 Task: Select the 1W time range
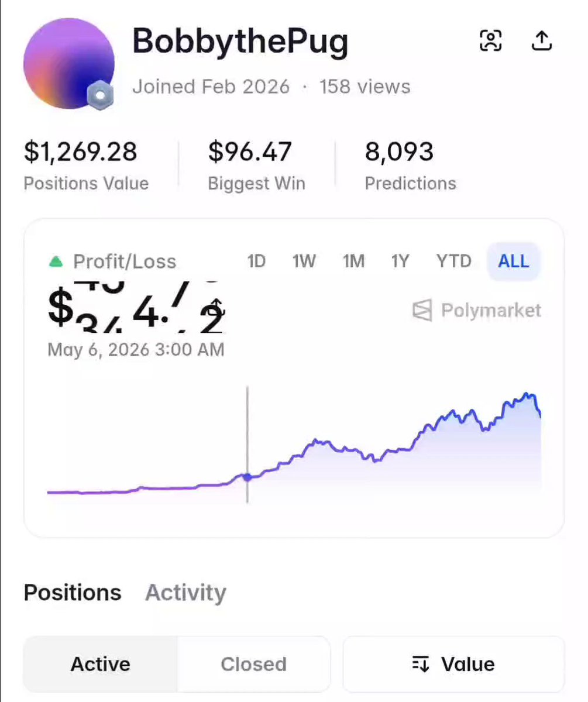pos(304,261)
